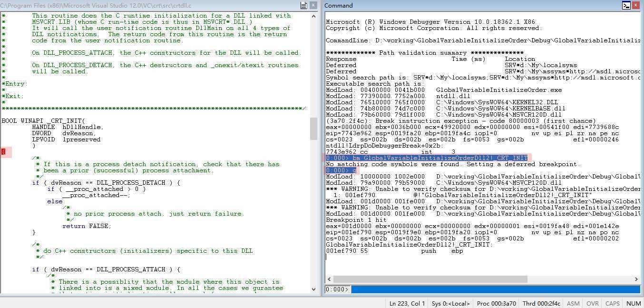Click '001ef790 55 push ebp' disassembly line
Screen dimensions: 644x308
[x=394, y=251]
